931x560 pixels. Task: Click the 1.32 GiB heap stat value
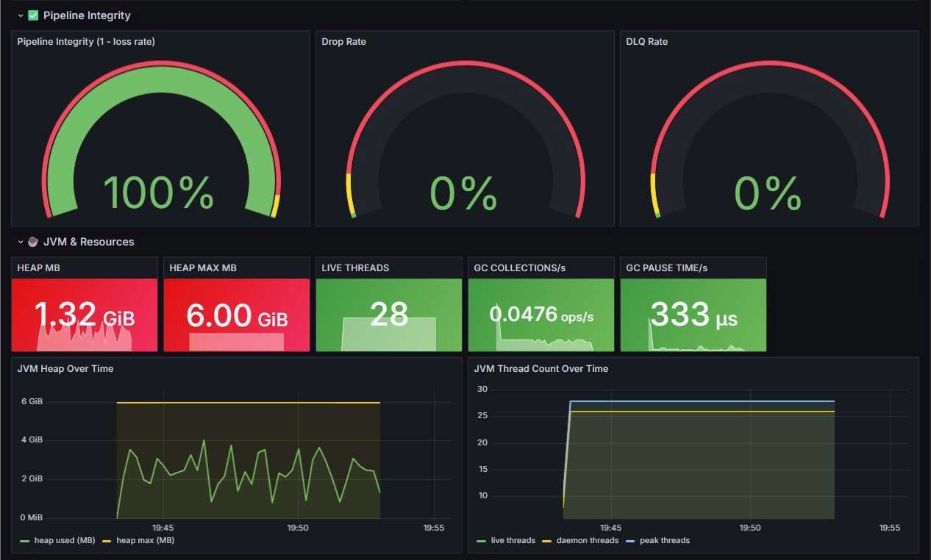85,315
